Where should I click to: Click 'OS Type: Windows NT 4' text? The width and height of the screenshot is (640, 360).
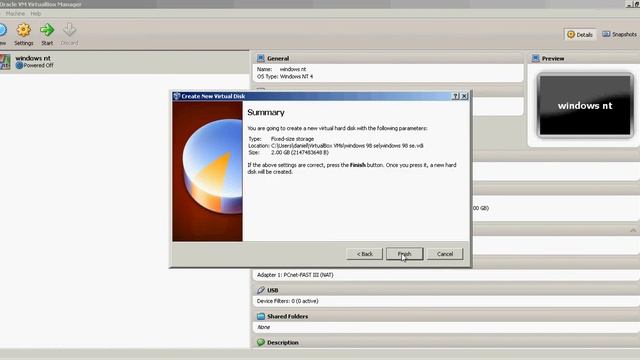[285, 76]
